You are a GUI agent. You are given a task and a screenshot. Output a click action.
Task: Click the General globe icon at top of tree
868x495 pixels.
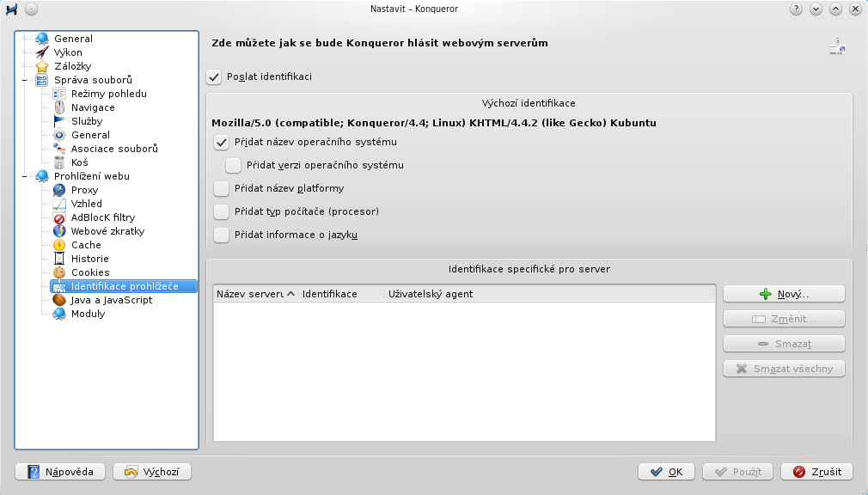point(42,39)
